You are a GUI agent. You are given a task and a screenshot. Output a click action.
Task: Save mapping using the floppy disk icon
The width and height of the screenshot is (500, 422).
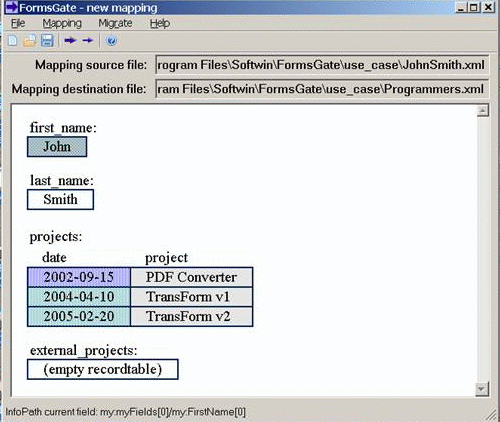coord(47,41)
